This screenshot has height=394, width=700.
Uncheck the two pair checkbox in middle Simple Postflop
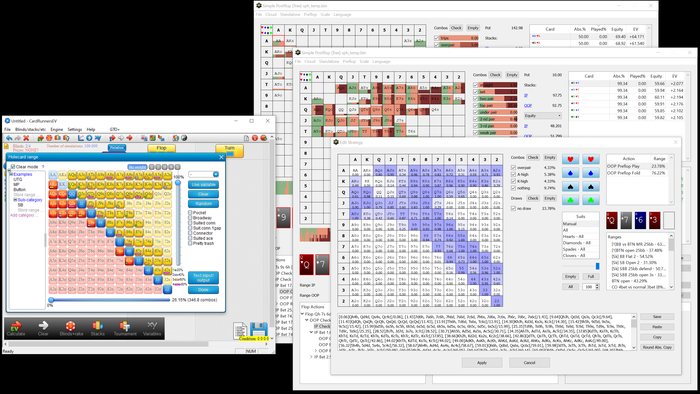point(475,99)
